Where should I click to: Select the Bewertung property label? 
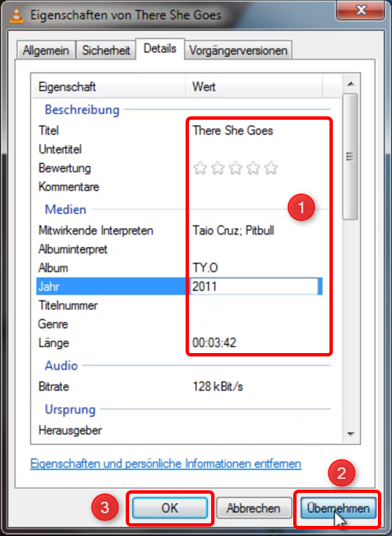point(65,168)
